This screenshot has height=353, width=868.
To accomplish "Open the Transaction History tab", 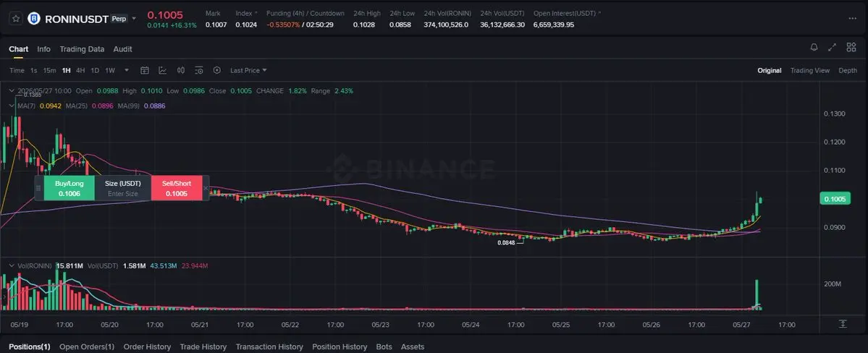I will click(269, 347).
